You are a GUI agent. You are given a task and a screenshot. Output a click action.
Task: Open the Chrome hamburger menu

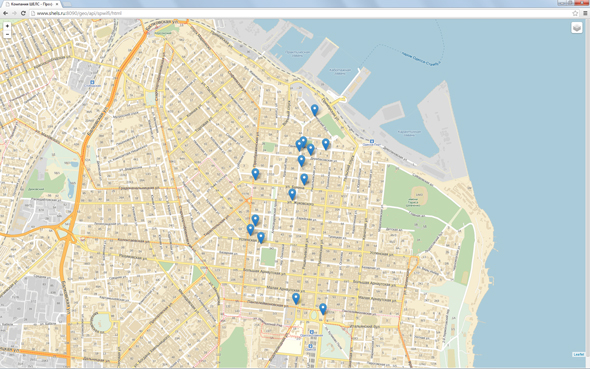point(585,13)
